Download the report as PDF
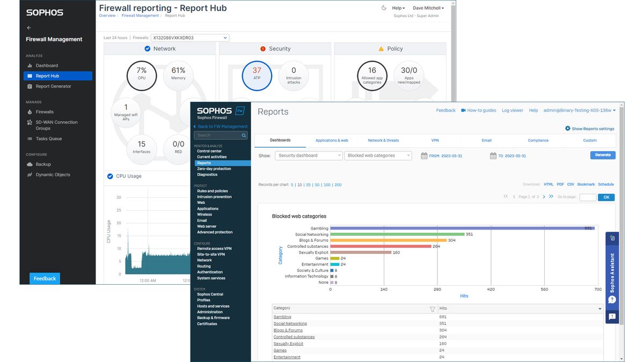Screen dimensions: 644x362 560,184
